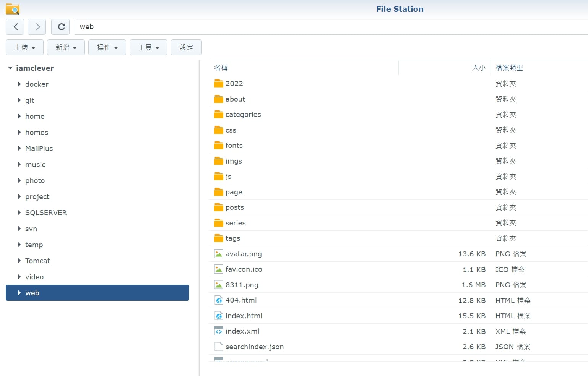
Task: Select the project folder in tree
Action: (x=37, y=197)
